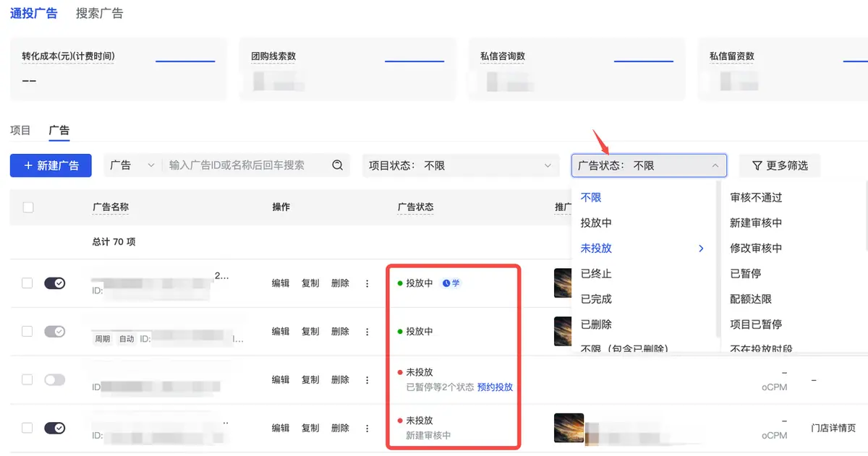Tick the checkbox of the 新建审核中 row
The width and height of the screenshot is (868, 456).
pos(27,428)
